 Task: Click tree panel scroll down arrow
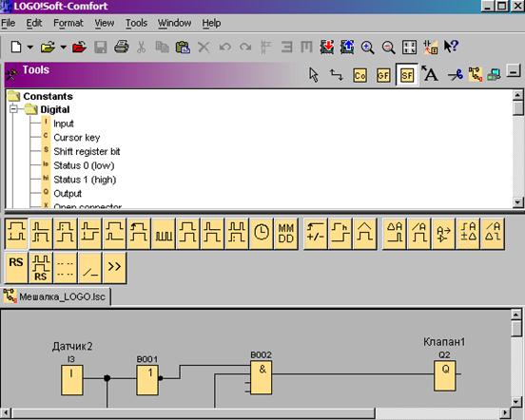[517, 202]
